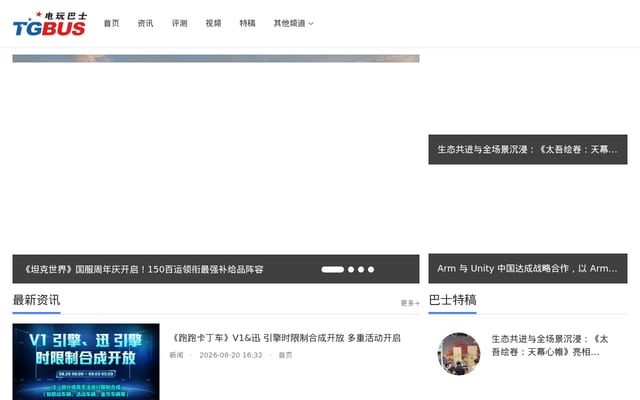This screenshot has height=400, width=640.
Task: Expand the 其他频道 dropdown
Action: [x=293, y=23]
